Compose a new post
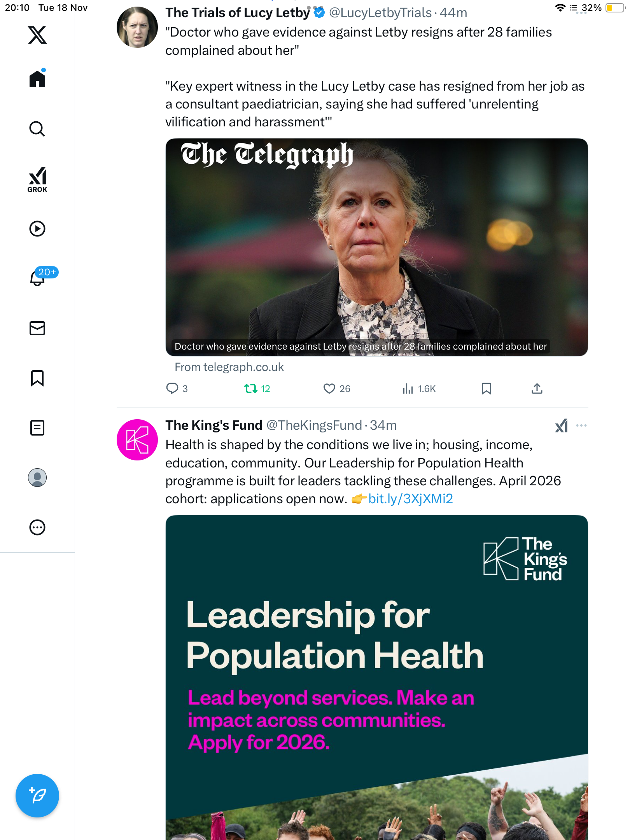630x840 pixels. click(37, 796)
